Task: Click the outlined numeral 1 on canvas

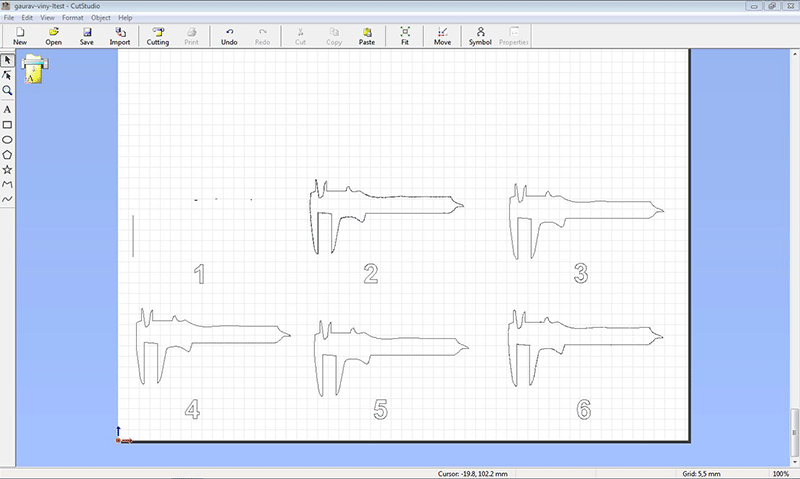Action: [200, 274]
